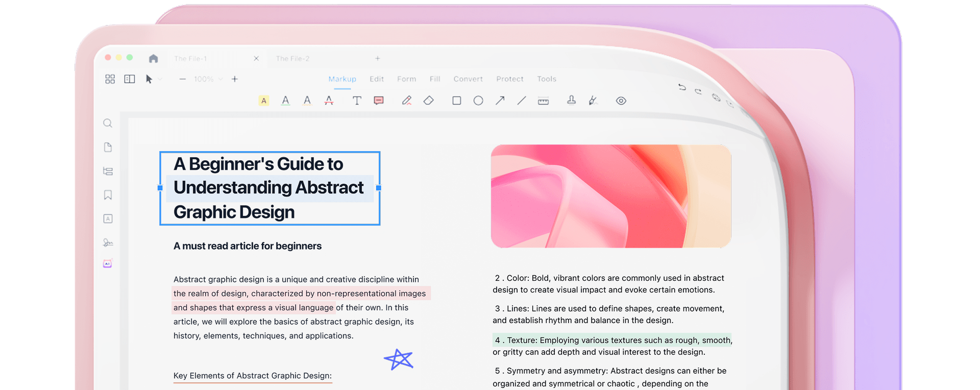
Task: Select the Eraser tool
Action: click(x=429, y=101)
